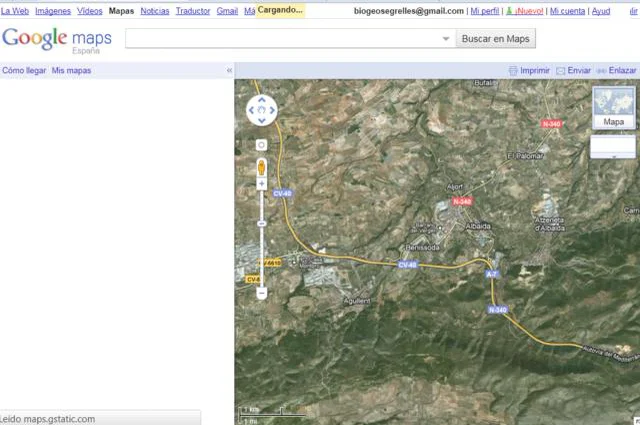Click the A-7 road shield

click(492, 274)
